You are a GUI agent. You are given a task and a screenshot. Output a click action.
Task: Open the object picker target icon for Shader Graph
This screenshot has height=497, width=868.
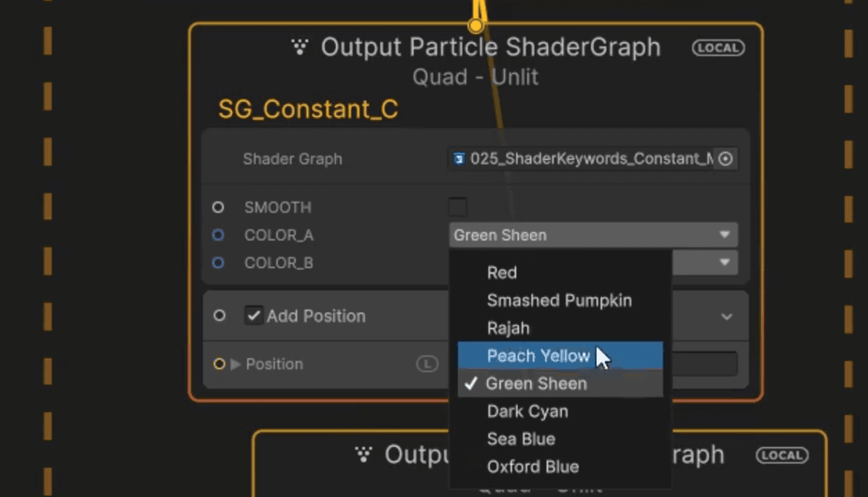click(725, 158)
